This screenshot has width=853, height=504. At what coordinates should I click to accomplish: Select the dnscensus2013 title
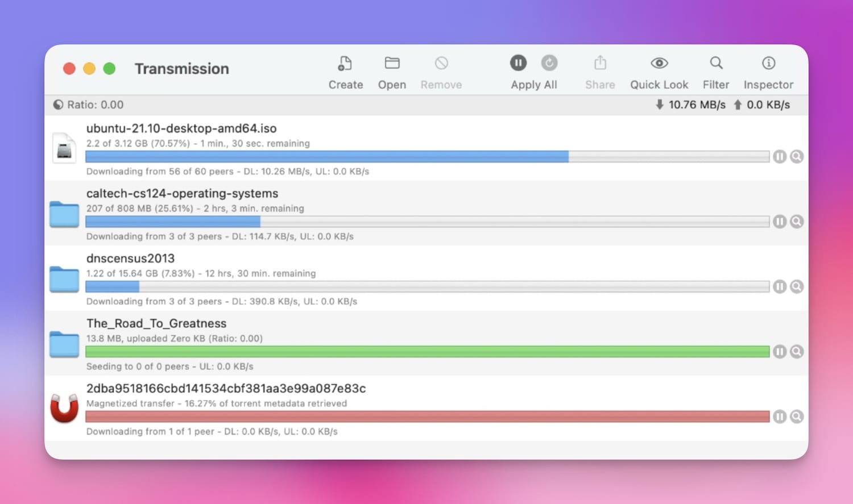[x=130, y=259]
